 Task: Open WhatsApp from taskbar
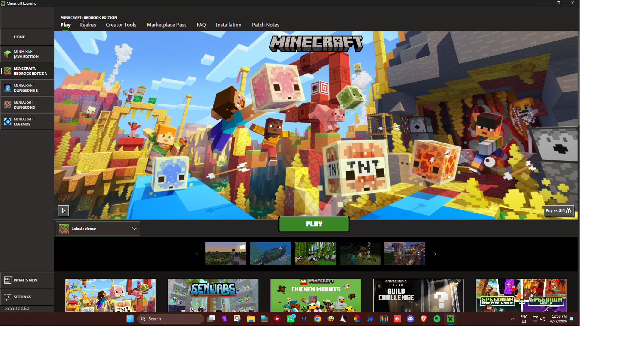tap(291, 319)
